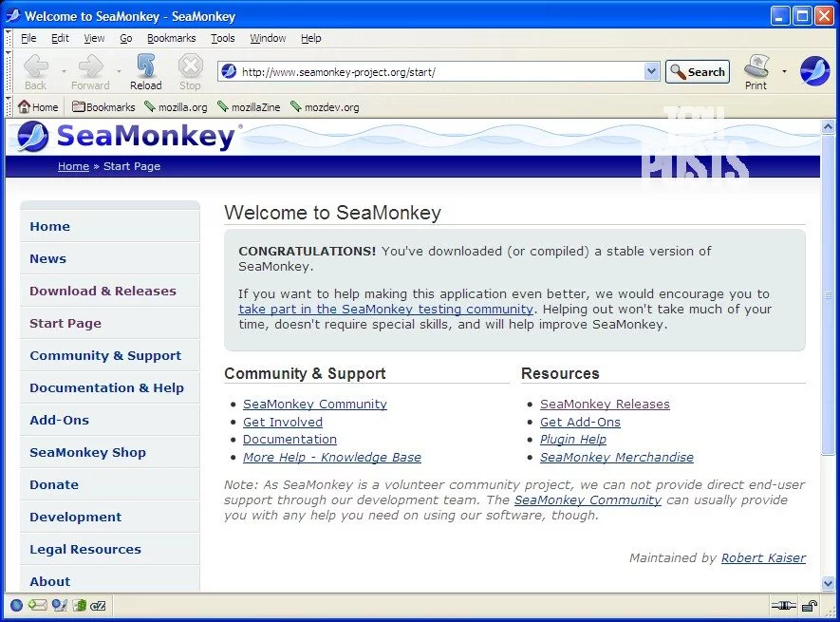Image resolution: width=840 pixels, height=622 pixels.
Task: Open Composer from status bar icon
Action: pos(60,605)
